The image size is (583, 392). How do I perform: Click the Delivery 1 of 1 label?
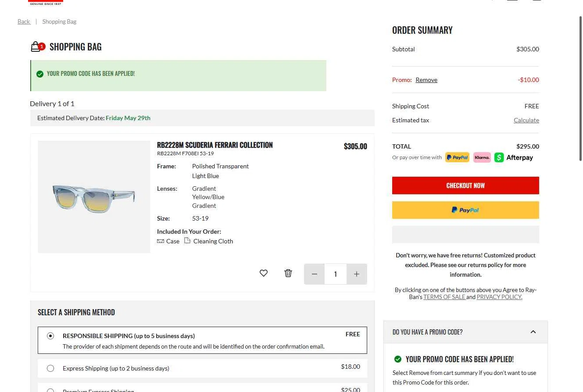52,104
